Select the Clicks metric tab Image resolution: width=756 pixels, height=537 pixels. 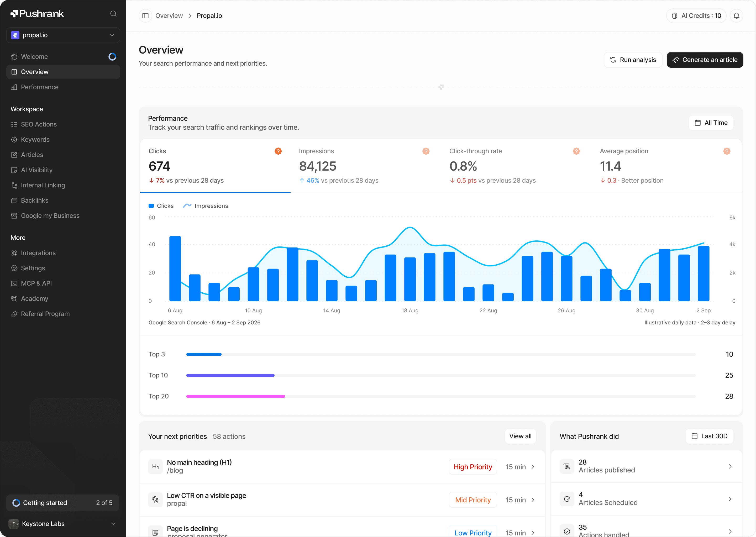(x=215, y=166)
